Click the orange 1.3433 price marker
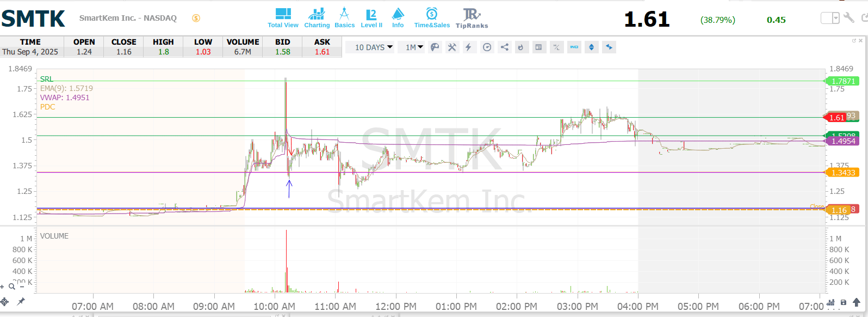Screen dimensions: 868x317 842,173
